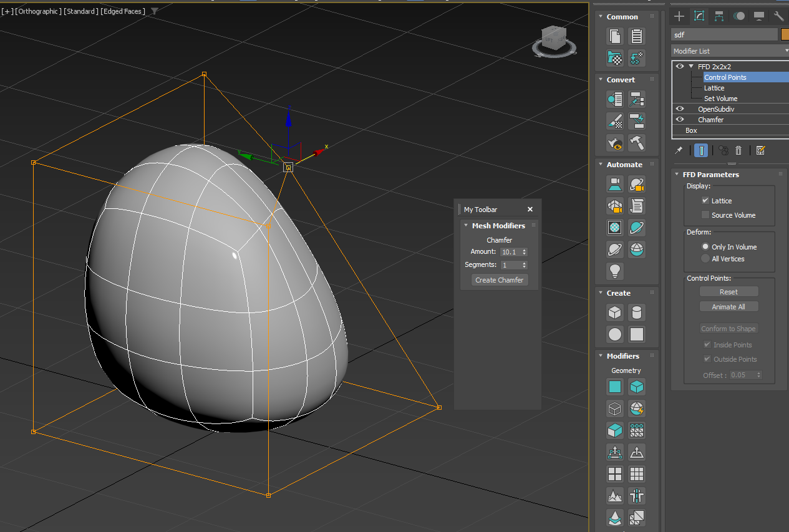This screenshot has height=532, width=789.
Task: Open the Create tab in command panel
Action: [x=679, y=16]
